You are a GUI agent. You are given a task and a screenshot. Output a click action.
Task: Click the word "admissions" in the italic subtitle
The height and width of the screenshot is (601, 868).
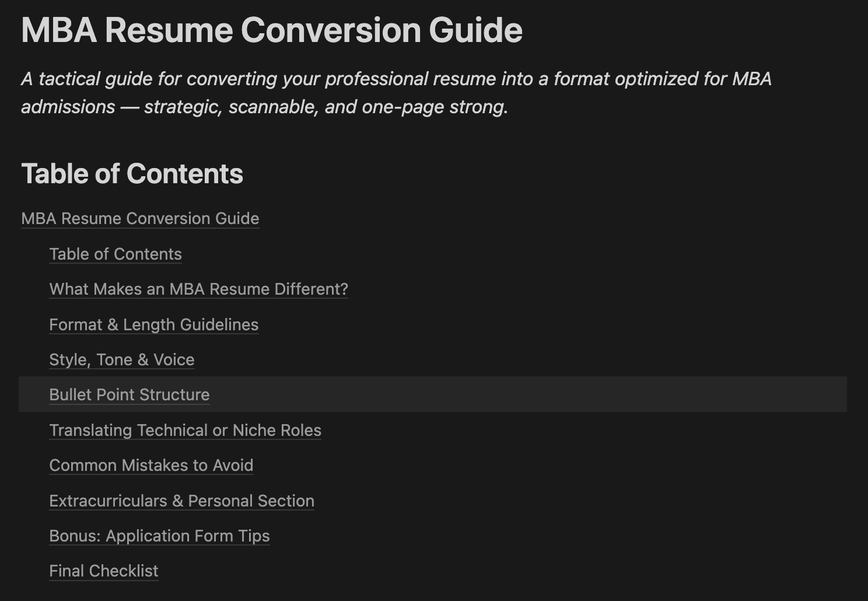point(68,107)
